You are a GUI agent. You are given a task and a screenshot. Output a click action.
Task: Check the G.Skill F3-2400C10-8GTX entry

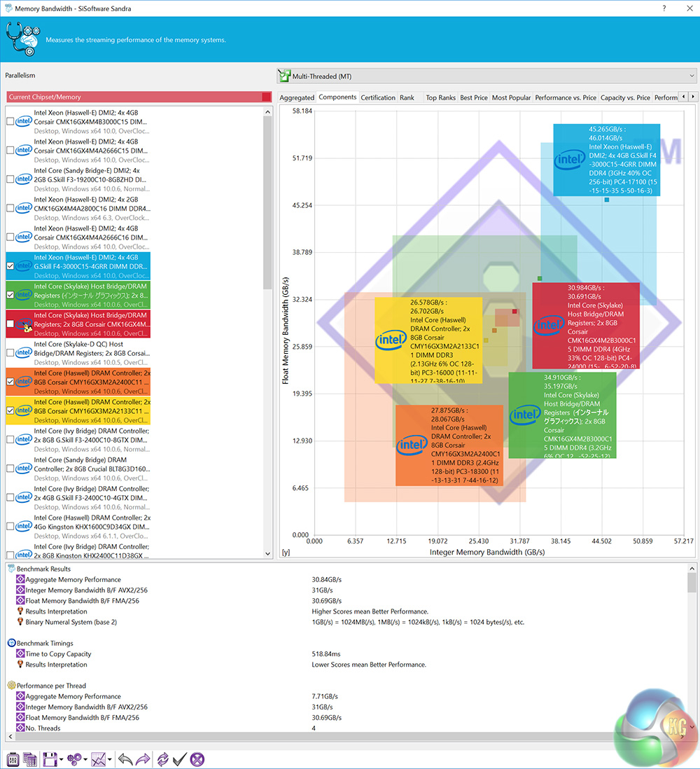(10, 439)
